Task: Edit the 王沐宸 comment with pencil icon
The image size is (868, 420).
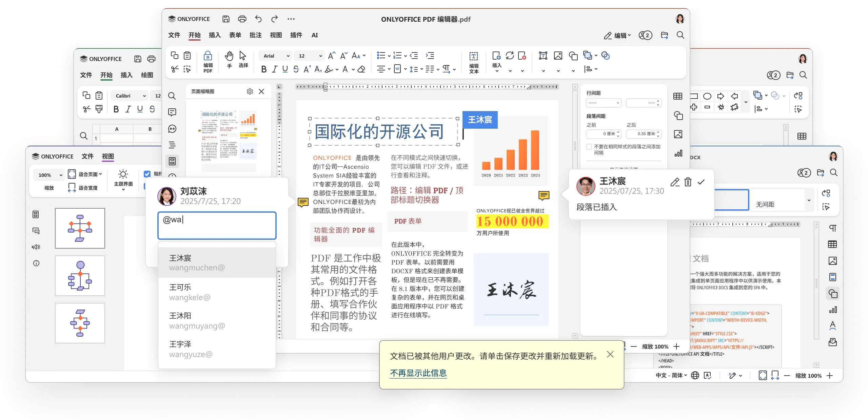Action: coord(675,182)
